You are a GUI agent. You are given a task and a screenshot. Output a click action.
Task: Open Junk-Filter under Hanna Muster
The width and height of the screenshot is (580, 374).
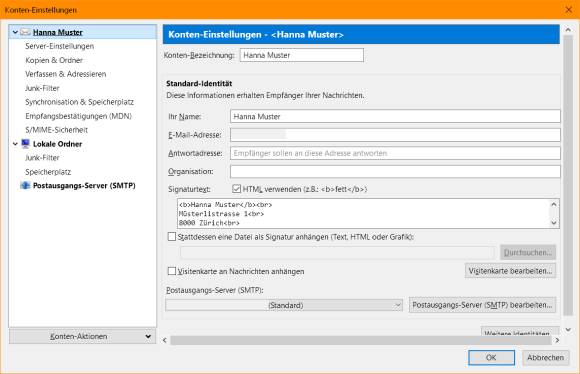[42, 88]
